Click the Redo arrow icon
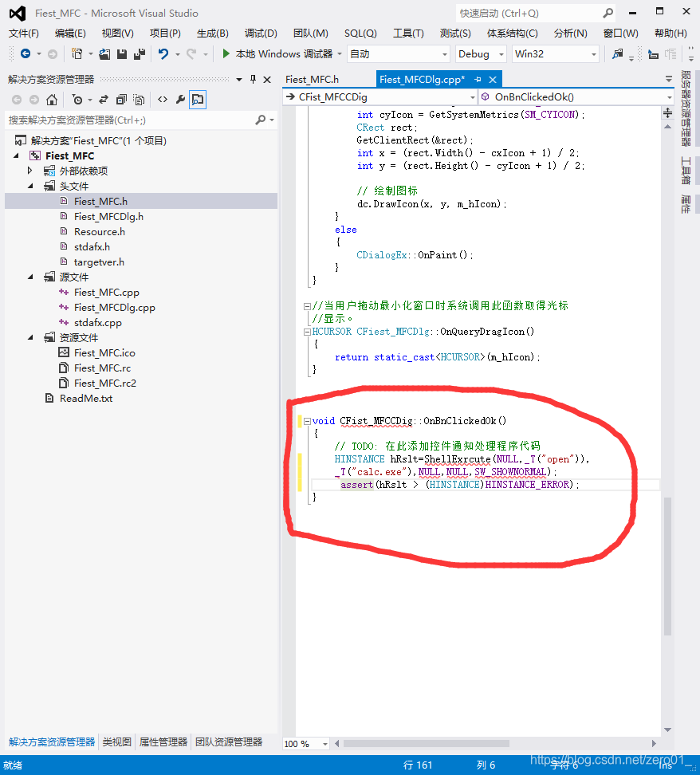 point(191,54)
